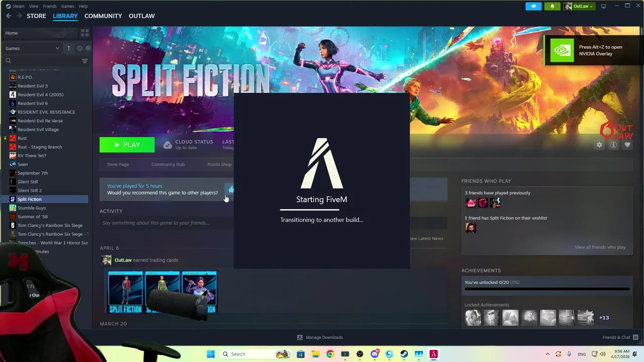
Task: Open the Help menu
Action: [83, 6]
